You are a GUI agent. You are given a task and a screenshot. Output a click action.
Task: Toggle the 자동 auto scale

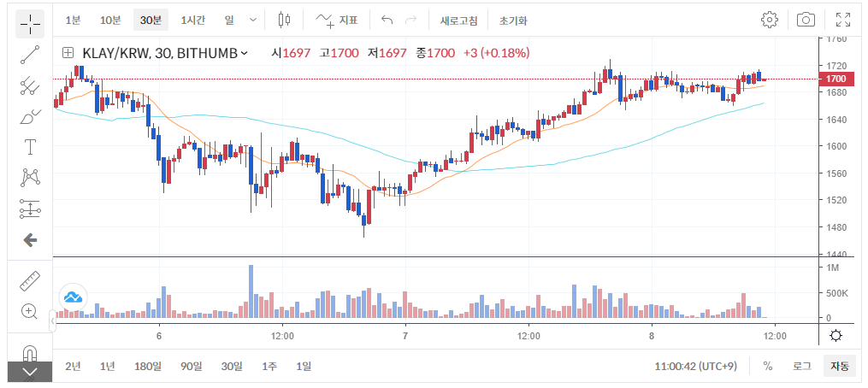[839, 366]
